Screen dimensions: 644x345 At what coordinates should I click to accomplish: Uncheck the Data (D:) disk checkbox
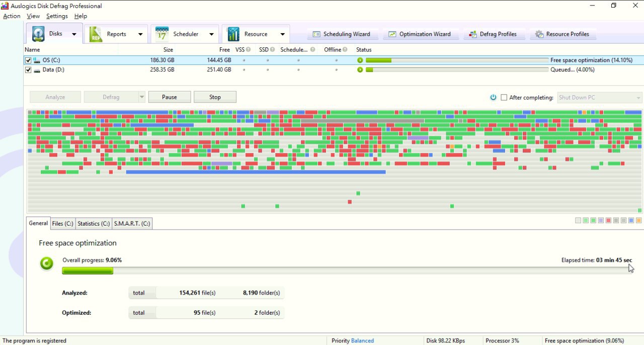[x=28, y=70]
